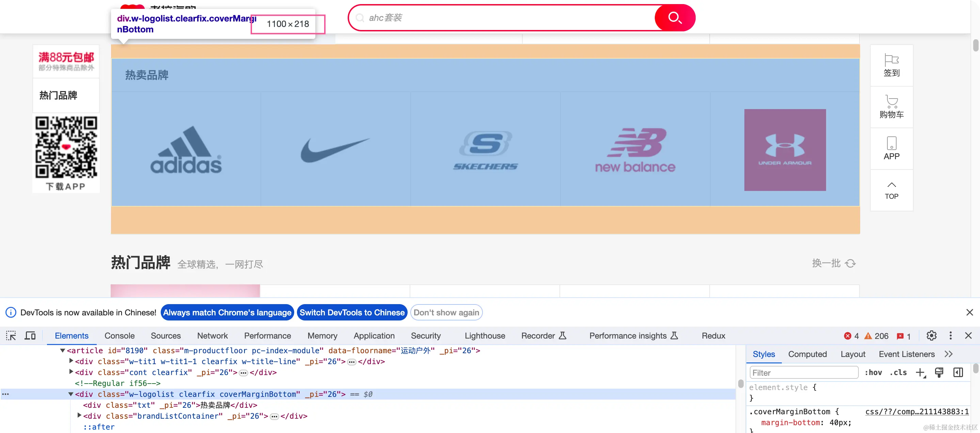
Task: Click the new style rule plus icon
Action: (920, 372)
